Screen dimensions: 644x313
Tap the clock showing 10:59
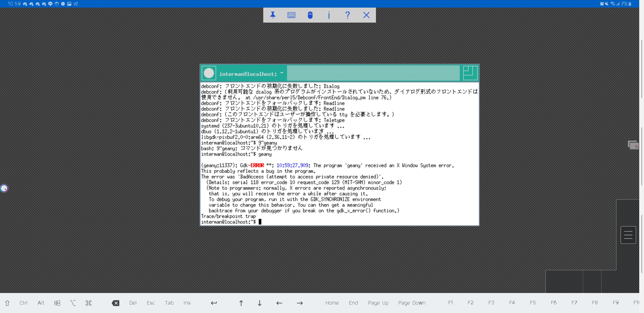click(x=14, y=4)
